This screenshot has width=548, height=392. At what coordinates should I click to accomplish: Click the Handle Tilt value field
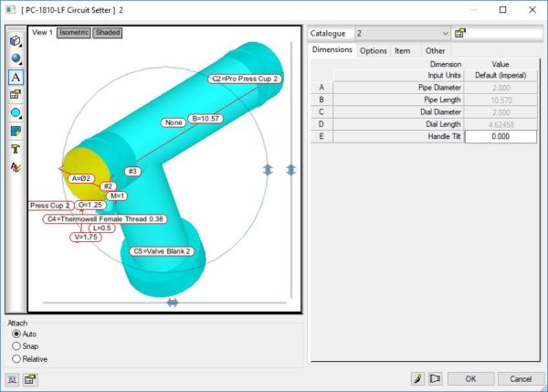click(500, 136)
